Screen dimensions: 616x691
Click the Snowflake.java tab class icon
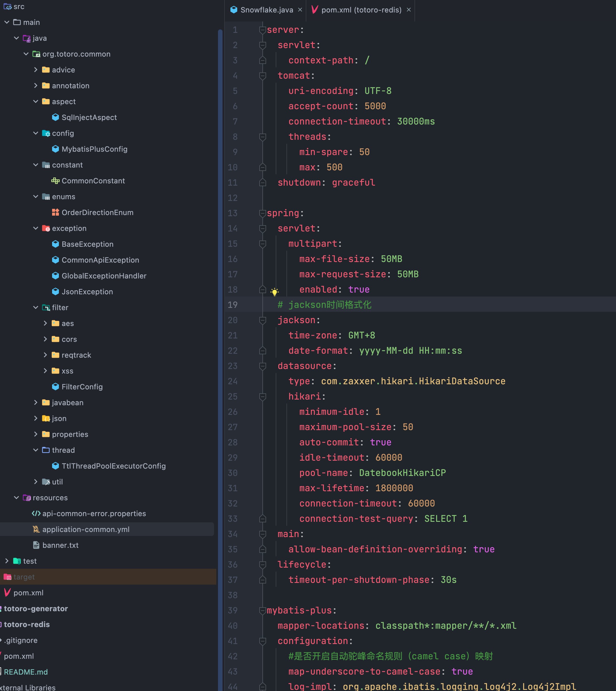234,10
